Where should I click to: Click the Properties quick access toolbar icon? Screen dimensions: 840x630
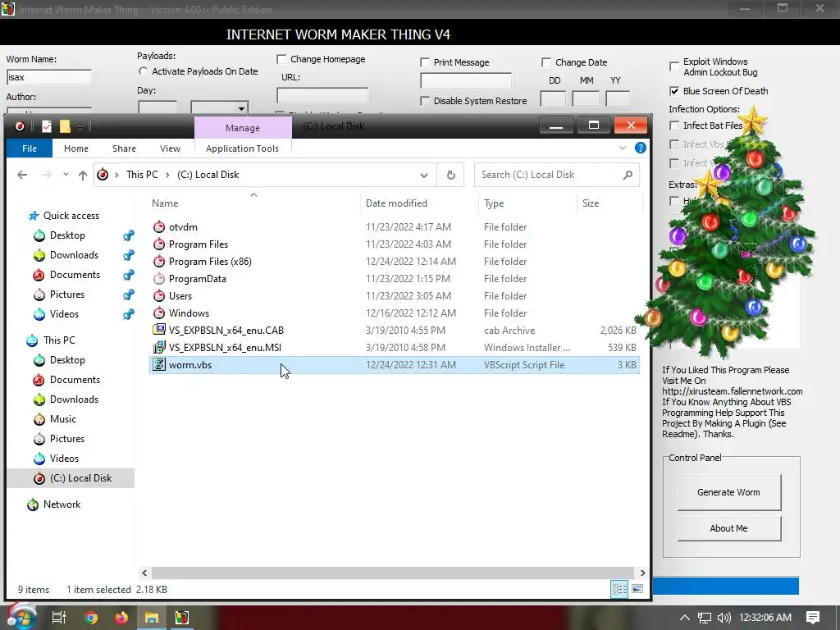(47, 126)
